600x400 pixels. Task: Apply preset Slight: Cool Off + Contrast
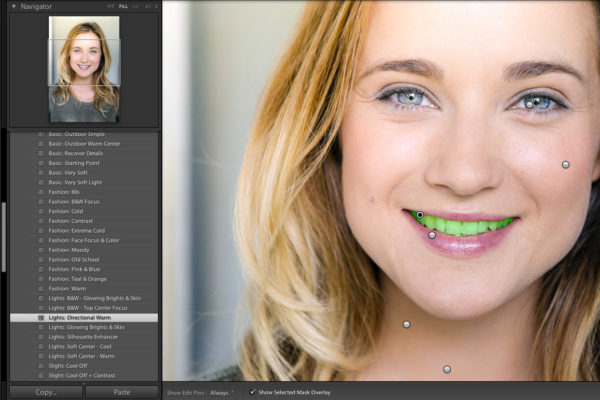click(x=84, y=376)
